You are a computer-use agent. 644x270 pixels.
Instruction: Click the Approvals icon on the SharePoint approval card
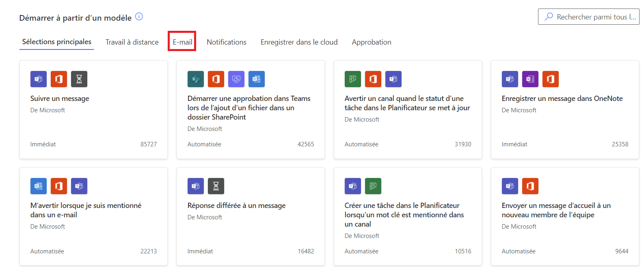(236, 79)
